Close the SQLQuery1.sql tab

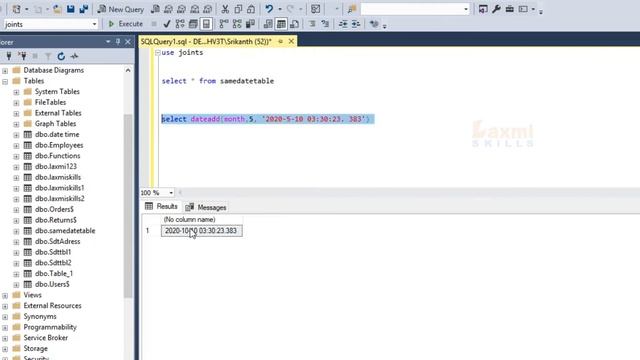tap(291, 41)
